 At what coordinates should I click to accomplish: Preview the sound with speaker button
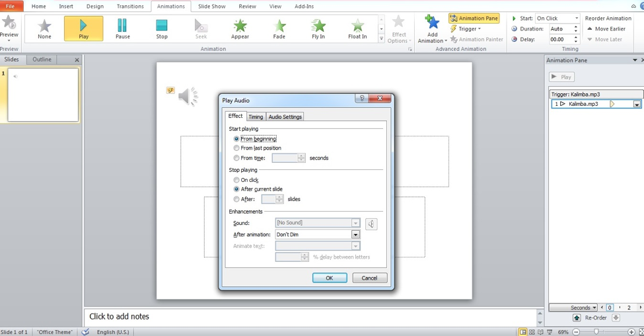click(371, 224)
